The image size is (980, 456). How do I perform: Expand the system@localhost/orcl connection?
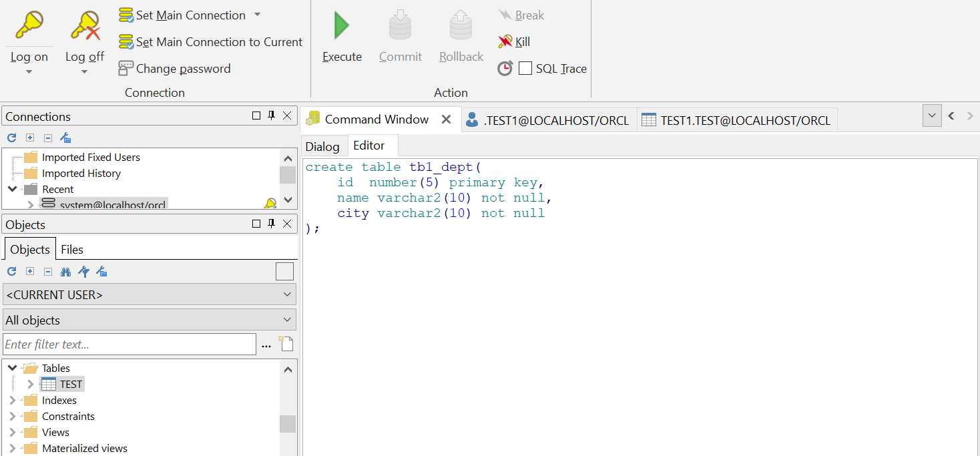point(30,204)
